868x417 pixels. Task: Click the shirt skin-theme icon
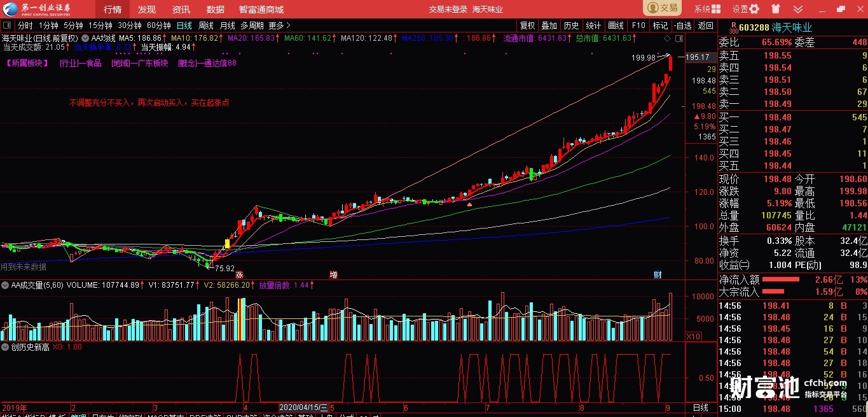pos(775,9)
